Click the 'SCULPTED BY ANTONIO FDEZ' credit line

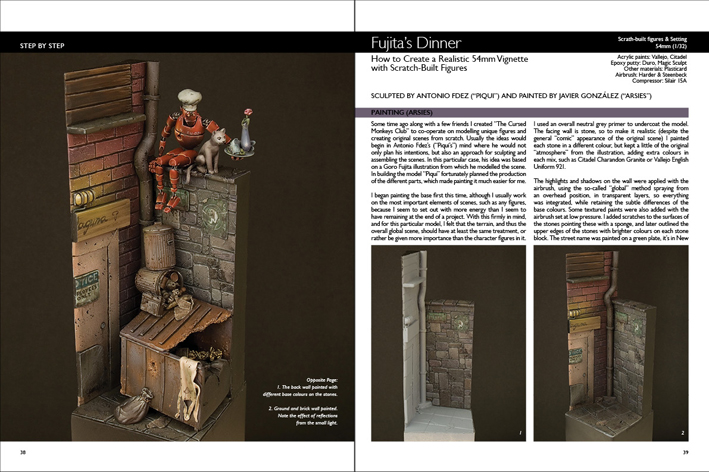(511, 96)
